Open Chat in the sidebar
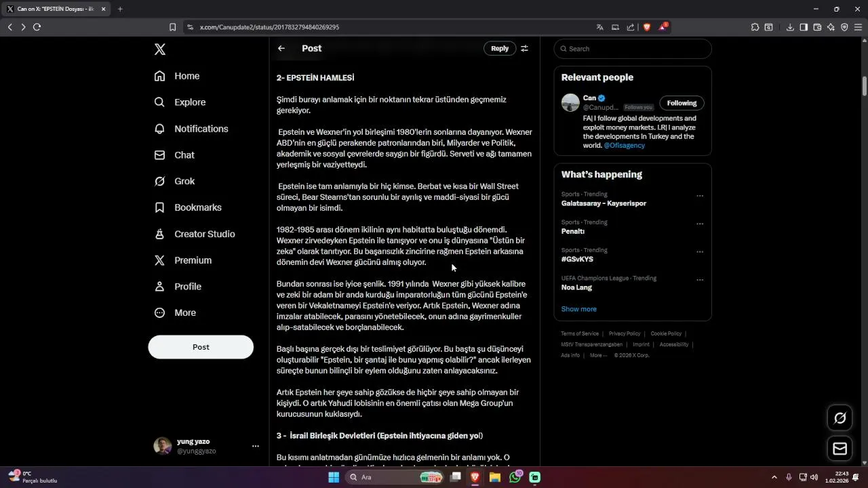The width and height of the screenshot is (868, 488). coord(174,155)
